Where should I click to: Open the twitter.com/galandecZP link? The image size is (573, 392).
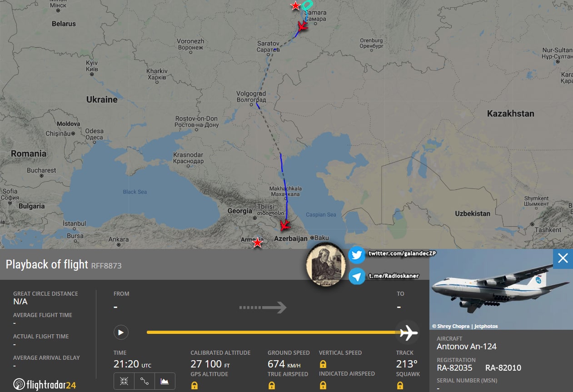pos(393,253)
